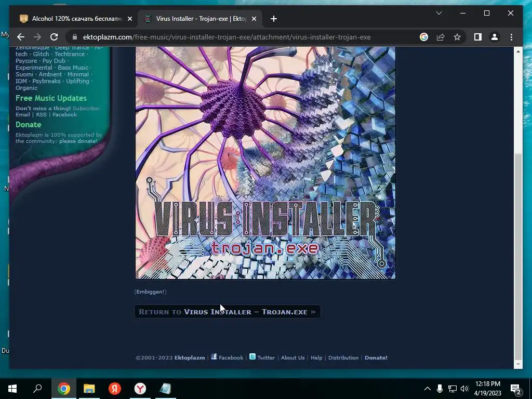Open the footer Facebook icon

(x=214, y=356)
